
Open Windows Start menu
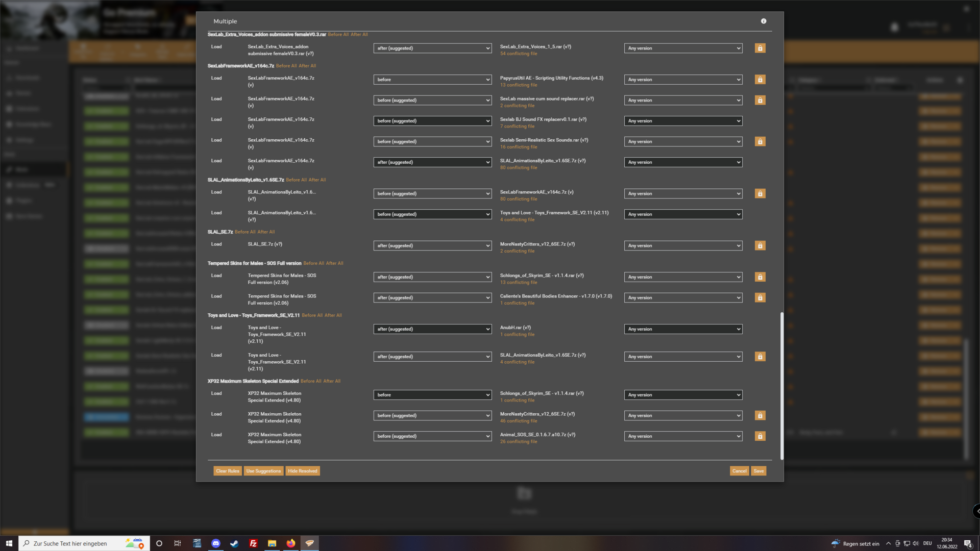coord(9,543)
